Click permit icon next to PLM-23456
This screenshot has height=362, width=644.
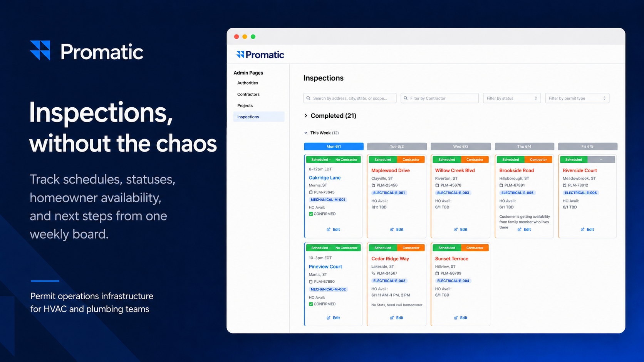373,185
